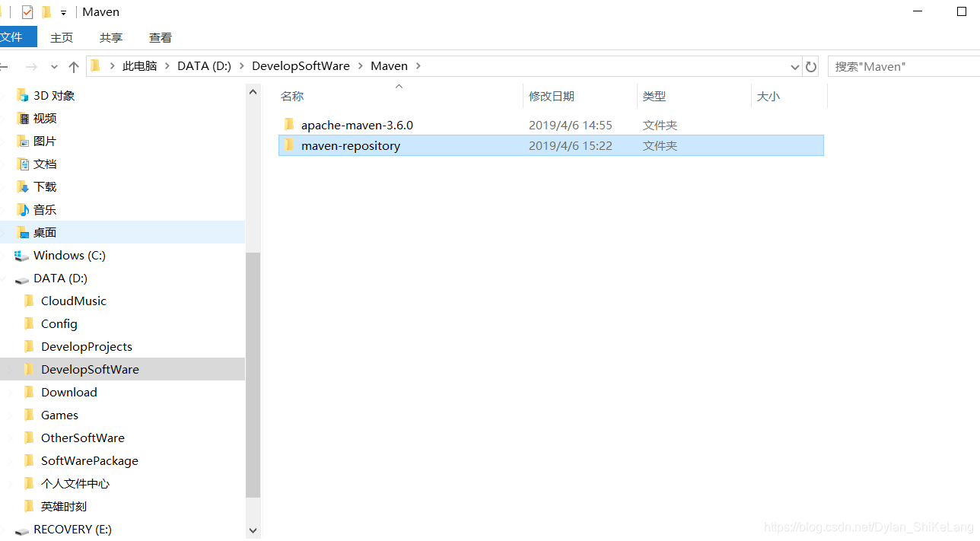Expand chevron after Maven breadcrumb

point(418,66)
